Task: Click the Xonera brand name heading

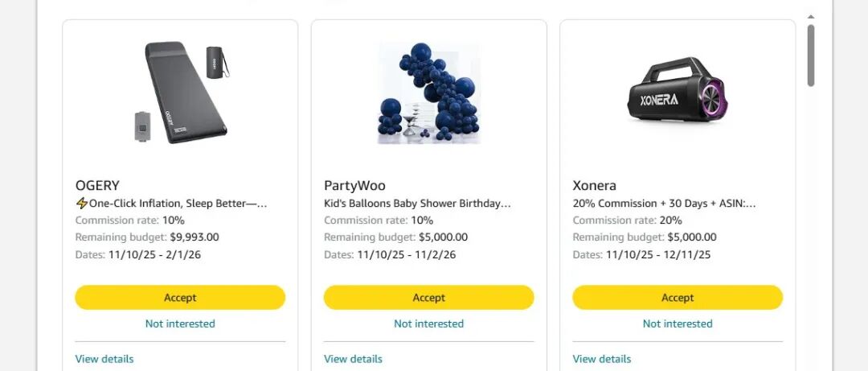Action: tap(595, 185)
